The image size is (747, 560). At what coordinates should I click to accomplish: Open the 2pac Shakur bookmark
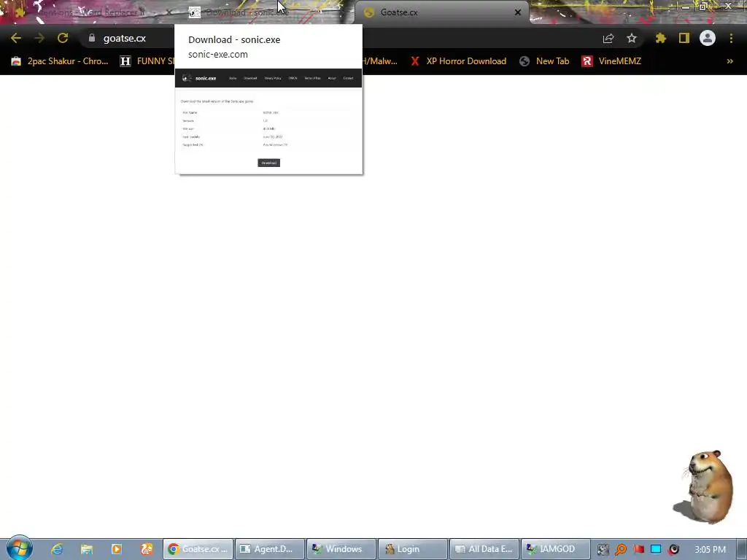click(x=60, y=61)
